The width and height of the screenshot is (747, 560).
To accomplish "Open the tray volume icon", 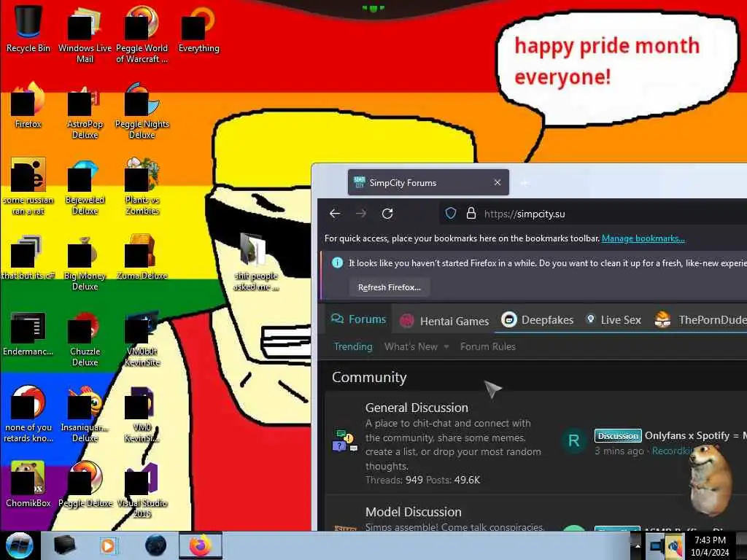I will pos(674,547).
